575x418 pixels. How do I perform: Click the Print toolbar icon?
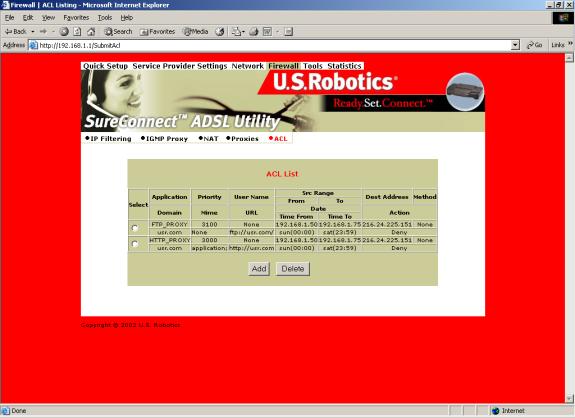click(253, 32)
